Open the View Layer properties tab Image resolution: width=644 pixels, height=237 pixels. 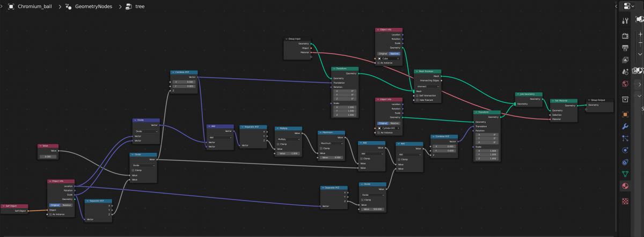click(x=625, y=58)
